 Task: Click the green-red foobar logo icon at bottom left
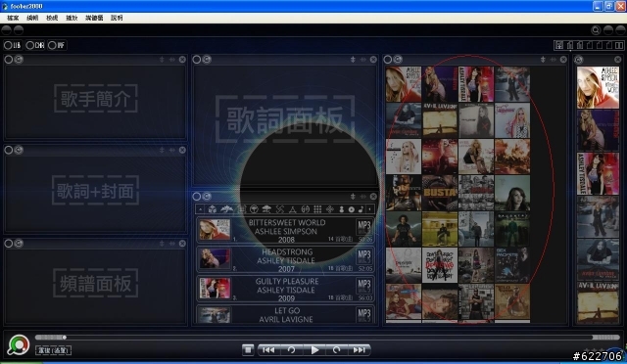(x=18, y=344)
